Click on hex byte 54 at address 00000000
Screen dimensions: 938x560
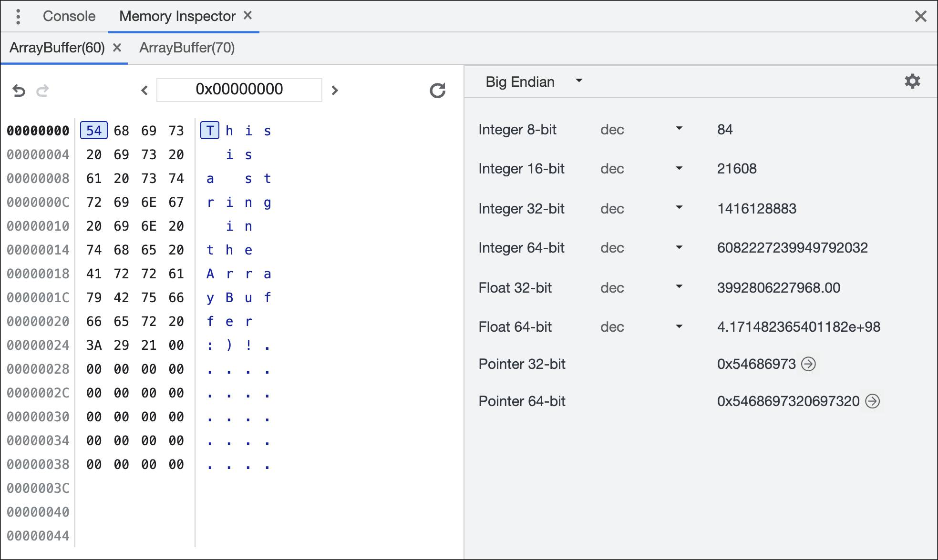(93, 130)
